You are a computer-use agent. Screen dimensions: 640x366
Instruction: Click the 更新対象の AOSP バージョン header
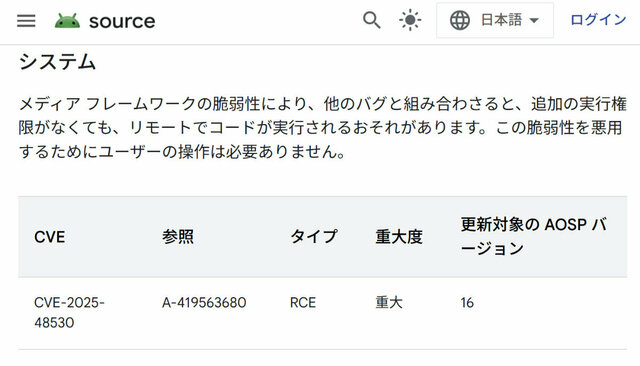(533, 237)
